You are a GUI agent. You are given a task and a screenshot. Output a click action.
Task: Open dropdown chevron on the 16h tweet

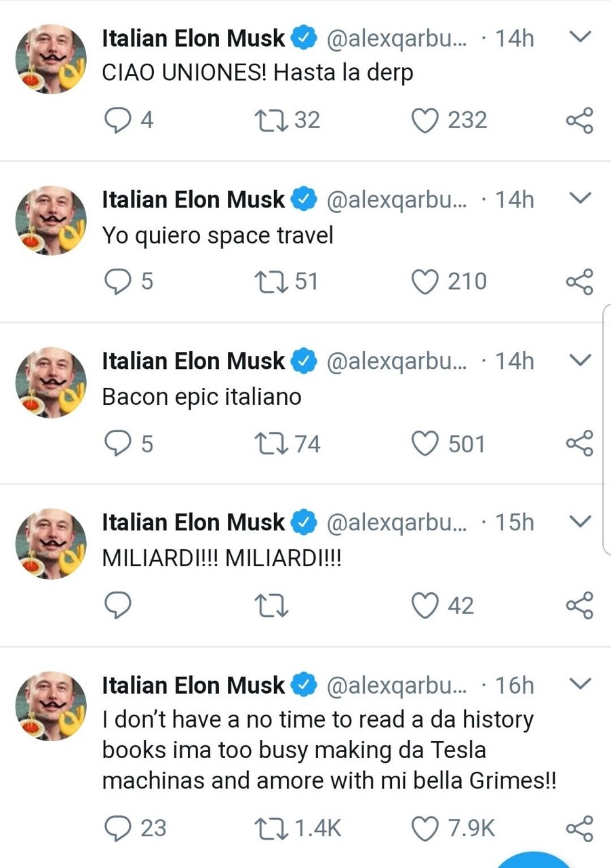point(580,684)
